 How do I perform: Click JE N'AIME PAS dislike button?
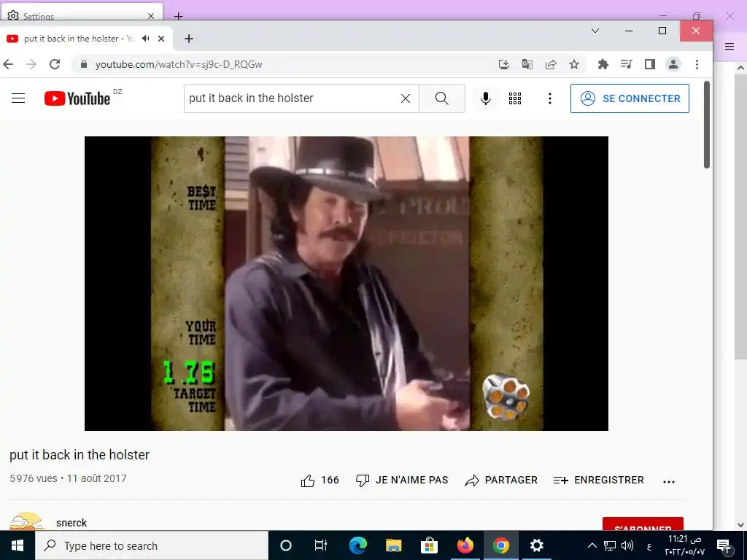point(402,480)
